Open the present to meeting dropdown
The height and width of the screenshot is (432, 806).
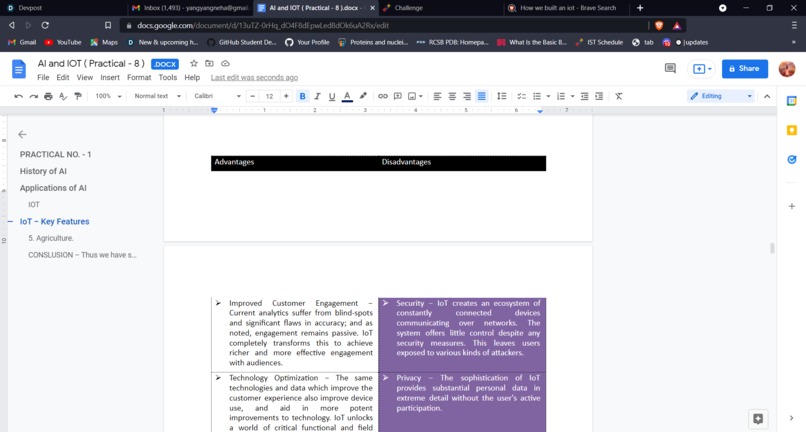pos(702,69)
